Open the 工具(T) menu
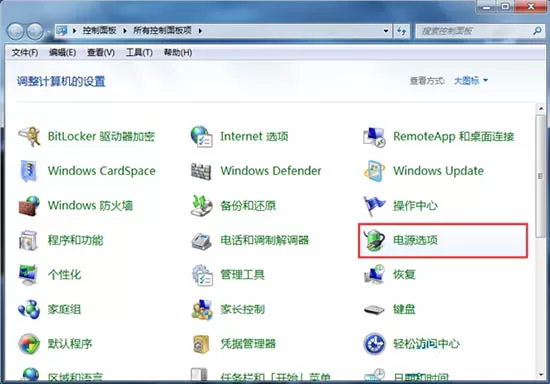 (139, 53)
